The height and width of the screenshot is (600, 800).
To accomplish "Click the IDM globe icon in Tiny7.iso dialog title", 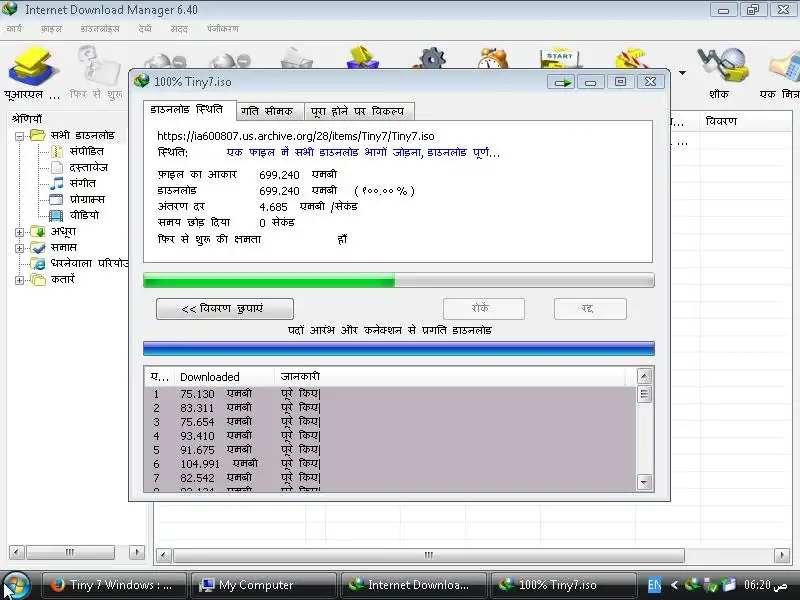I will [141, 81].
